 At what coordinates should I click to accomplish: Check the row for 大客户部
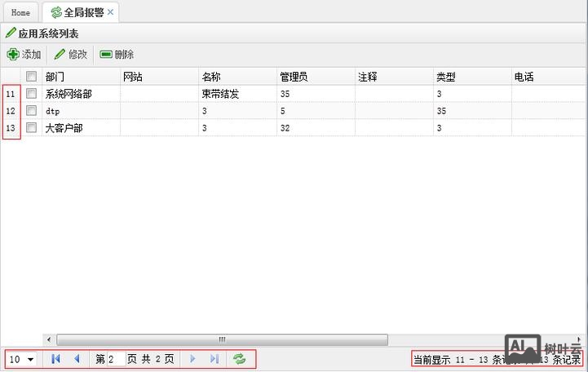[x=31, y=127]
